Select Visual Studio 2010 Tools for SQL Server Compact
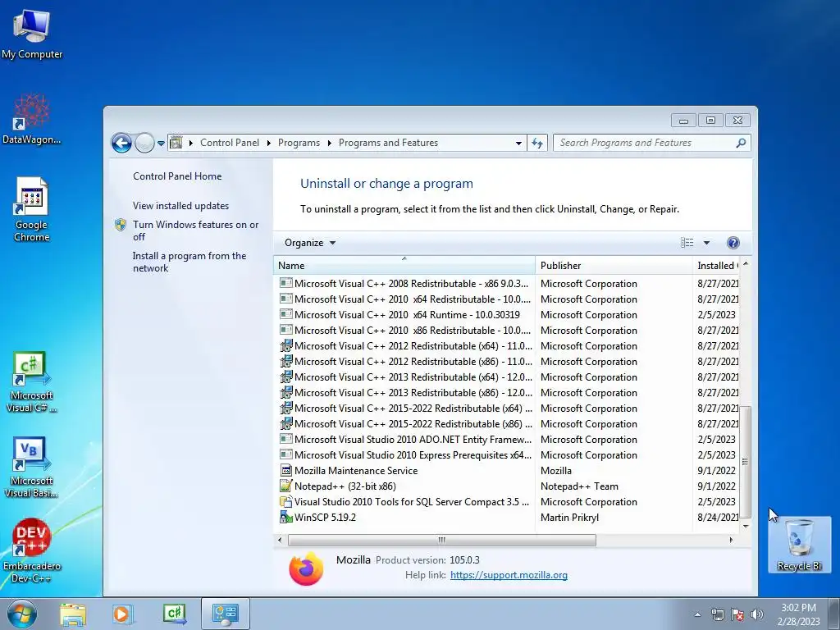 (509, 502)
